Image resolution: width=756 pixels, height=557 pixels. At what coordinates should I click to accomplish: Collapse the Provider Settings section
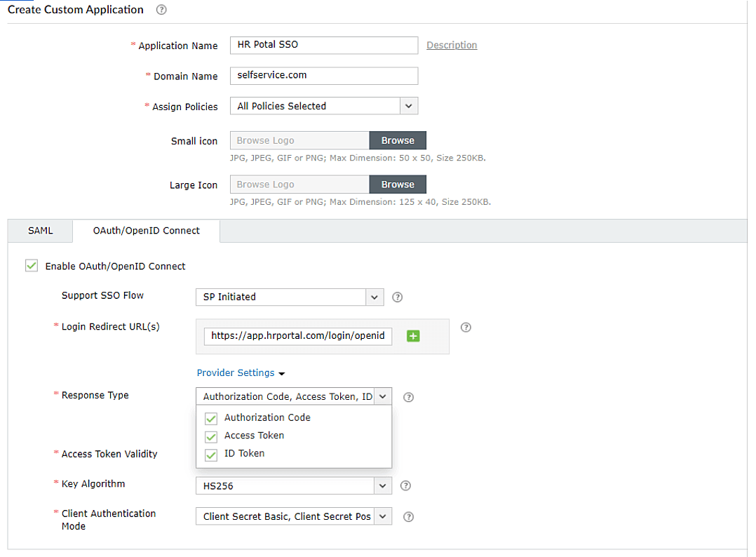click(241, 373)
